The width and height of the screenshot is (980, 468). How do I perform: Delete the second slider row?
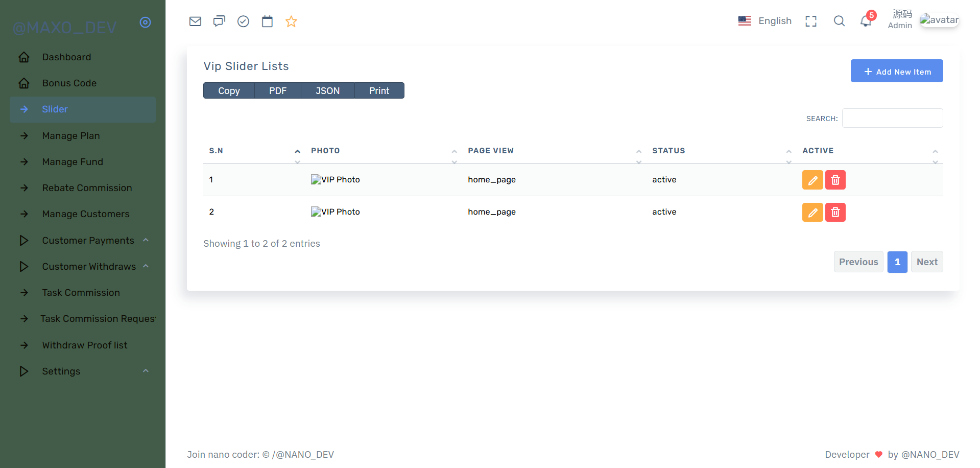[835, 212]
